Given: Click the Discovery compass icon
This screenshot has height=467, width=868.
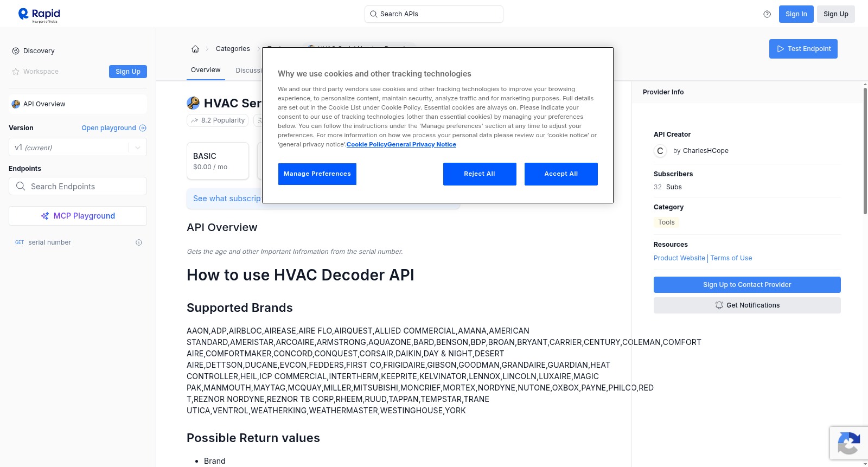Looking at the screenshot, I should 16,51.
